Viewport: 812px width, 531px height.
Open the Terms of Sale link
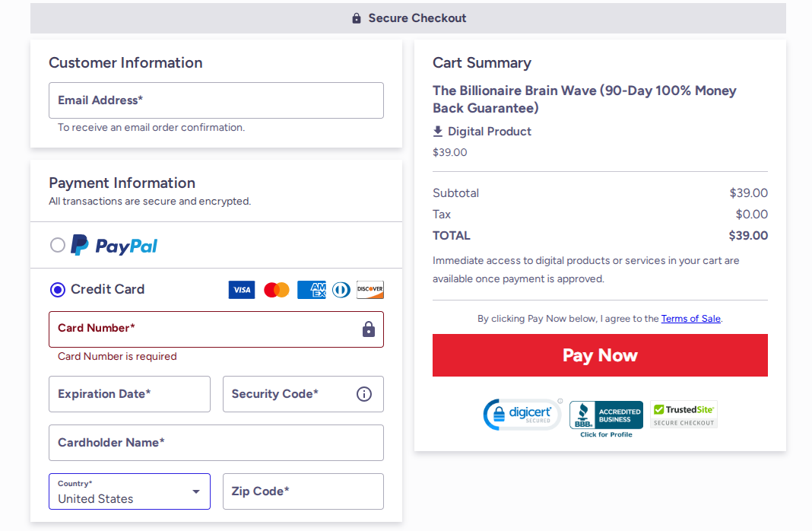click(x=690, y=319)
